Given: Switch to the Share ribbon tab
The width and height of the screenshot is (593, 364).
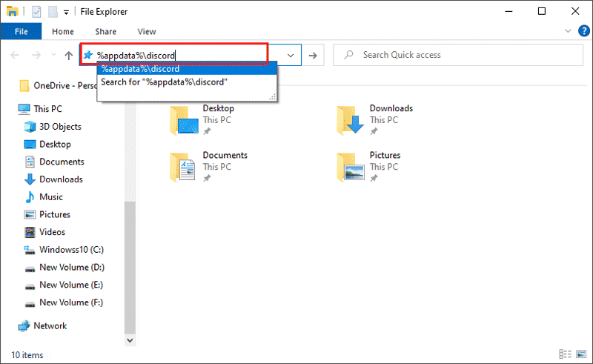Looking at the screenshot, I should 105,31.
